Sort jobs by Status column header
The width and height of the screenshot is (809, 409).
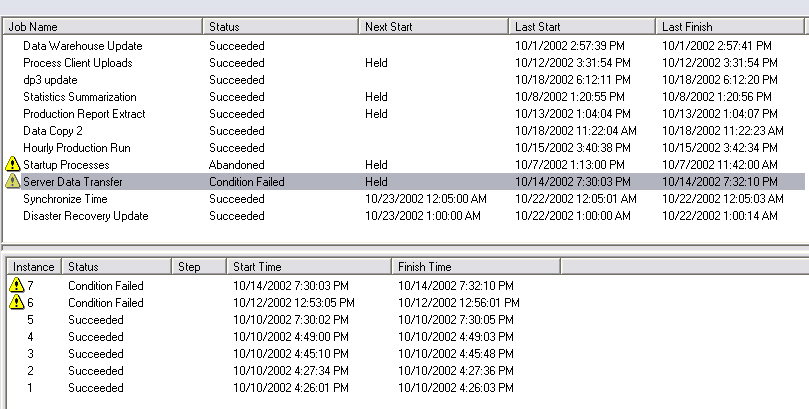click(x=281, y=27)
